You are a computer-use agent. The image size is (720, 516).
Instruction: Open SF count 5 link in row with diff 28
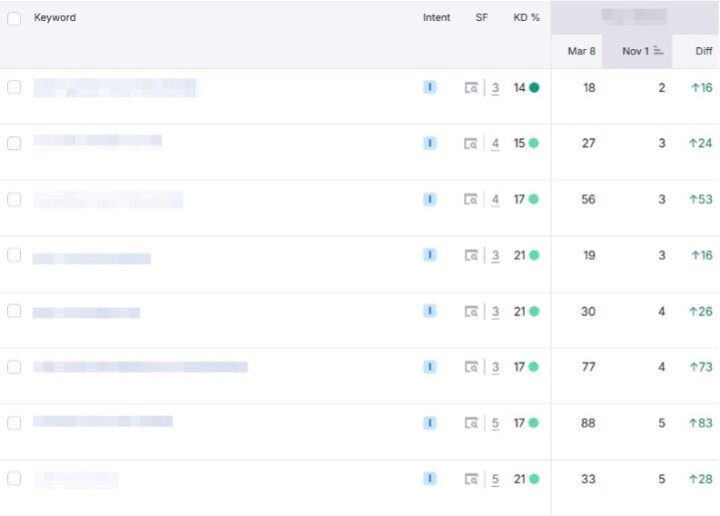coord(495,479)
